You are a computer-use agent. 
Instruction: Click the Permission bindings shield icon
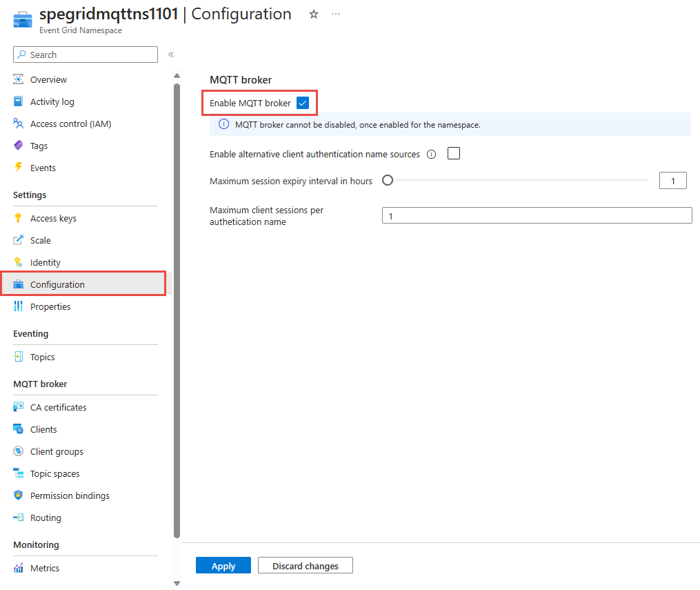(19, 495)
